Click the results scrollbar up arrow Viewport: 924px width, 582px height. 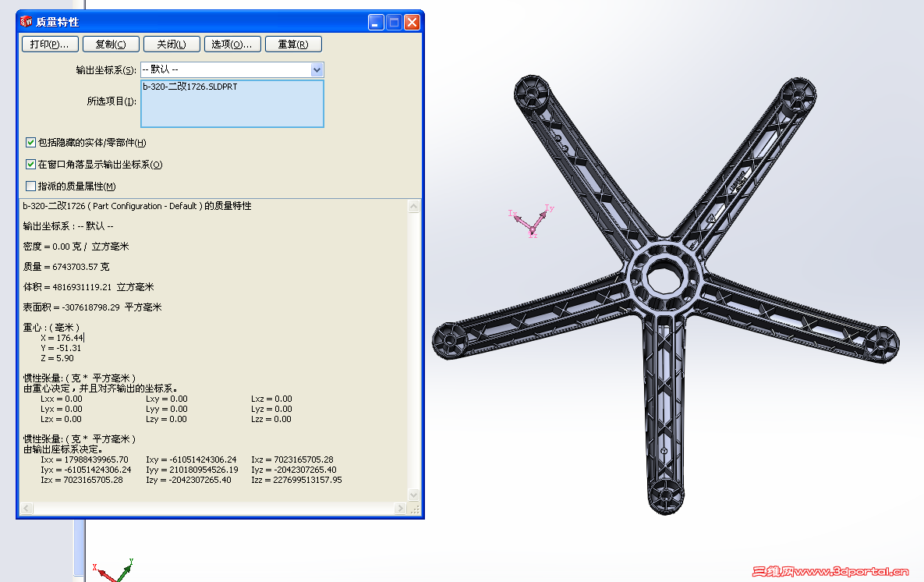pos(414,207)
